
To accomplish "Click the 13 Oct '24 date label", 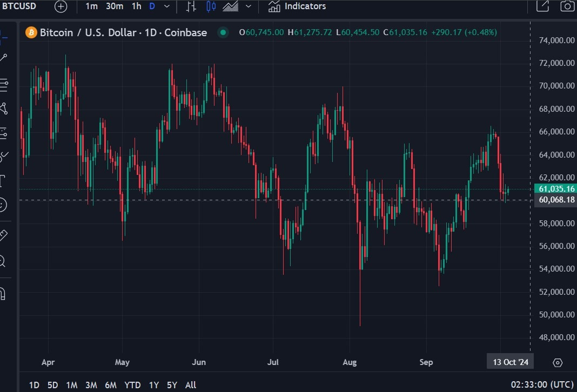I will (511, 362).
